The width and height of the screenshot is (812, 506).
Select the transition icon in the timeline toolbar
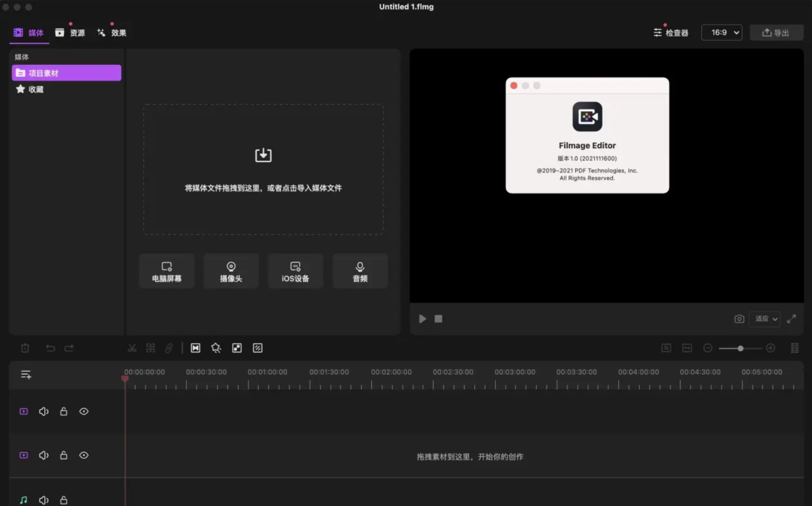195,348
